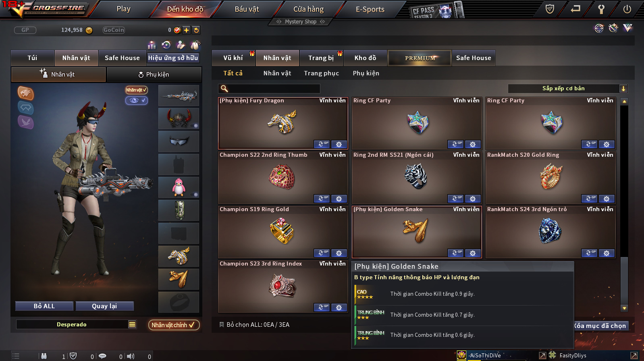Click the power quit icon
This screenshot has width=644, height=361.
(x=627, y=9)
